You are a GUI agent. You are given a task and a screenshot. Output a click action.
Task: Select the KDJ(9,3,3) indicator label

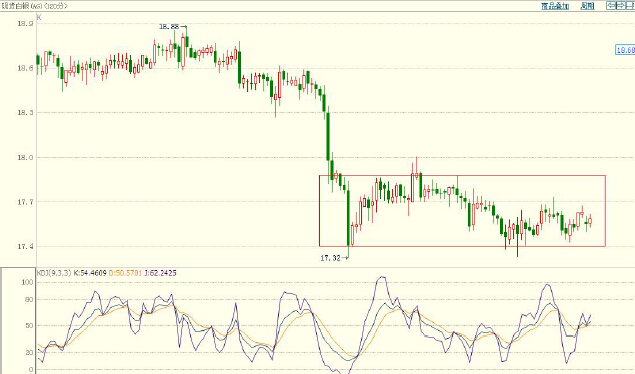(54, 273)
